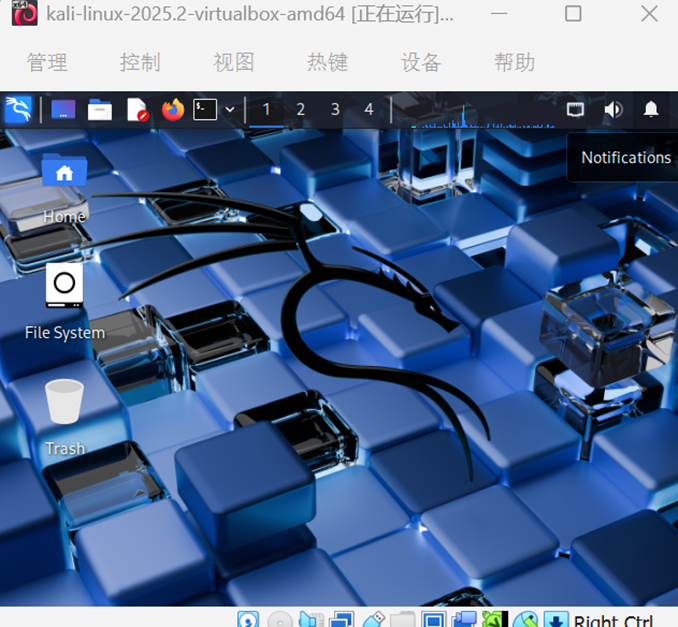Screen dimensions: 678x627
Task: Open the 管理 menu
Action: click(x=47, y=62)
